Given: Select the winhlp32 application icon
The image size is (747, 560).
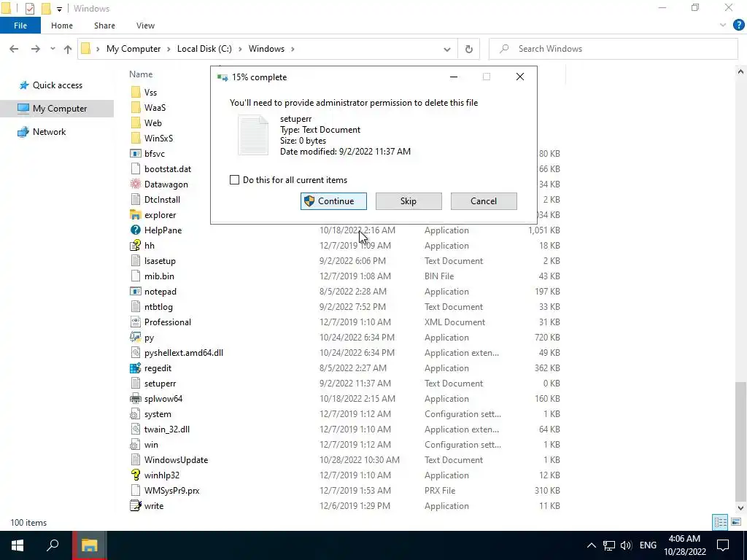Looking at the screenshot, I should (136, 475).
